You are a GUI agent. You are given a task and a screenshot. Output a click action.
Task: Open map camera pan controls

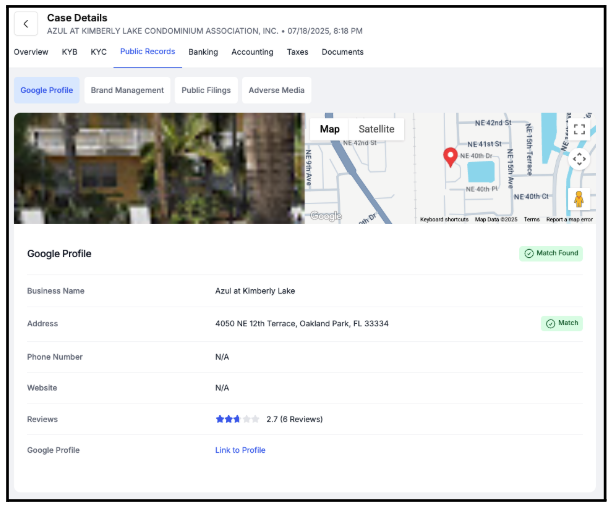579,159
